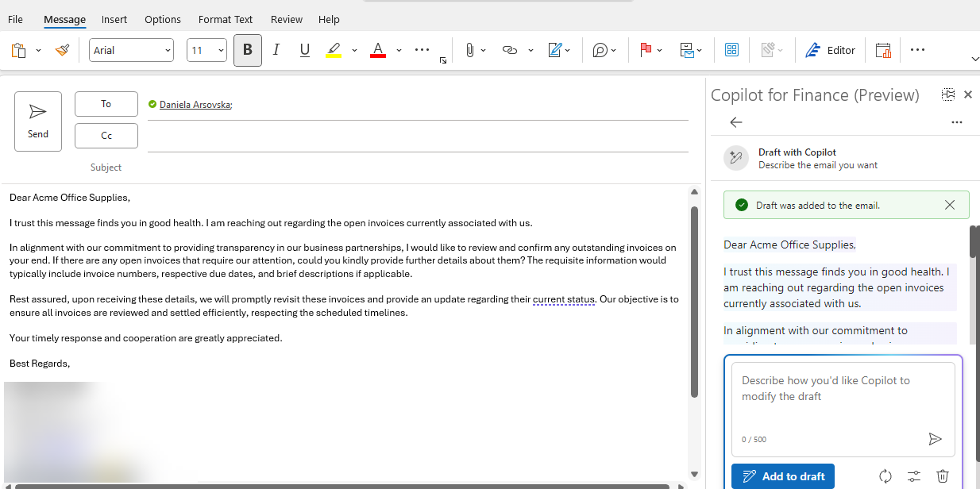Click the Signature icon
The image size is (980, 489).
pos(556,50)
